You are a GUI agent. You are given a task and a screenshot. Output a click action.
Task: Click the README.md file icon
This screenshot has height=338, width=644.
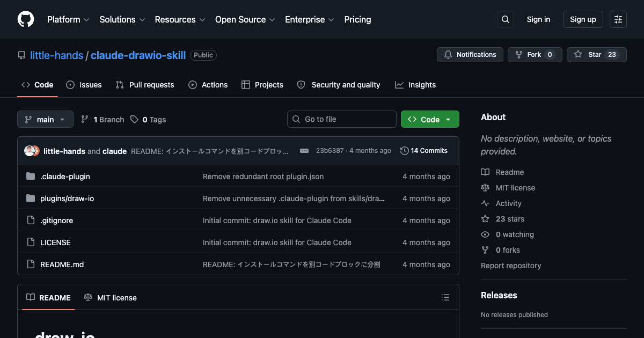tap(31, 264)
